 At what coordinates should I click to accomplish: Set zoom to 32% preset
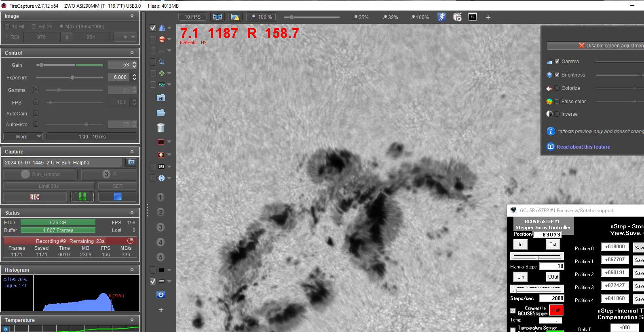coord(391,17)
